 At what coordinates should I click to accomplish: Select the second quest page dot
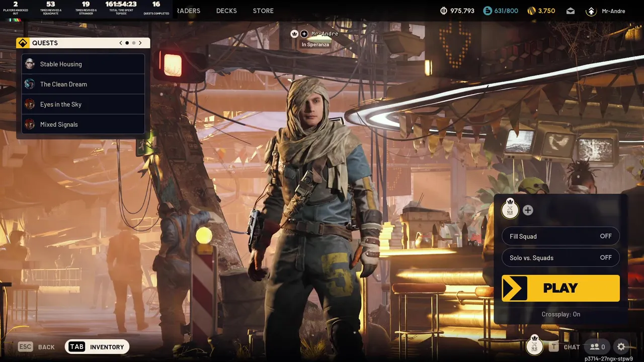(134, 43)
